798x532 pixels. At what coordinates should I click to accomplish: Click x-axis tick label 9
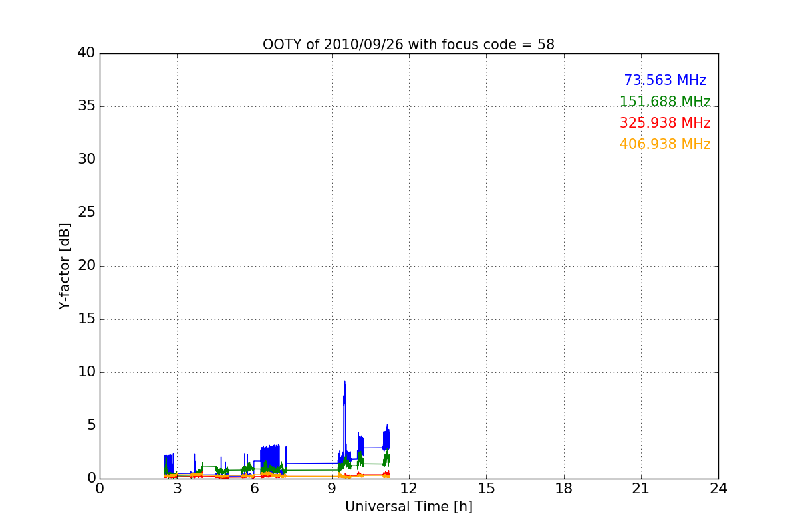pos(331,488)
